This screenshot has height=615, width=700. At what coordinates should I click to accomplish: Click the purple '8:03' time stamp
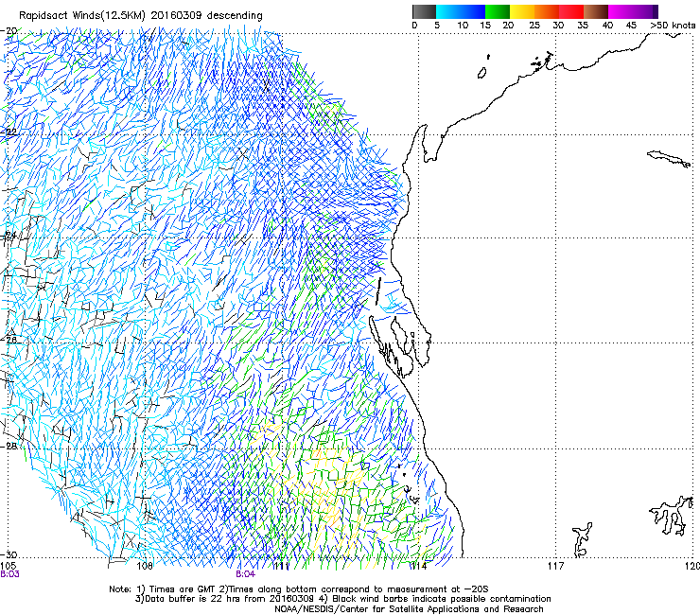(x=9, y=574)
